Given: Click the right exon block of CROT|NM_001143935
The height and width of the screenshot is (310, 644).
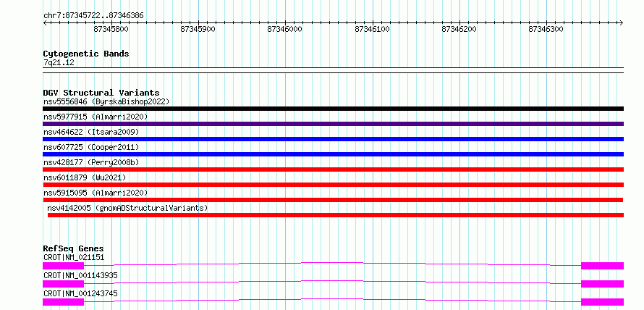Looking at the screenshot, I should [602, 284].
